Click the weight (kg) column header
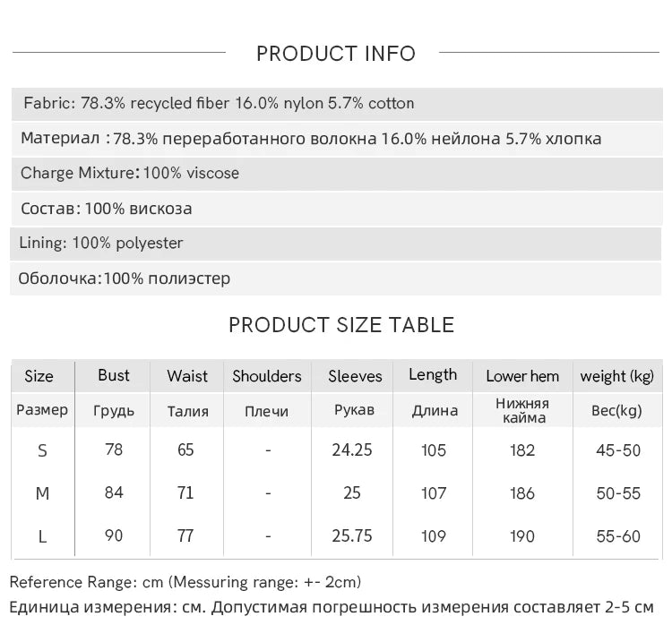672x642 pixels. pyautogui.click(x=617, y=376)
